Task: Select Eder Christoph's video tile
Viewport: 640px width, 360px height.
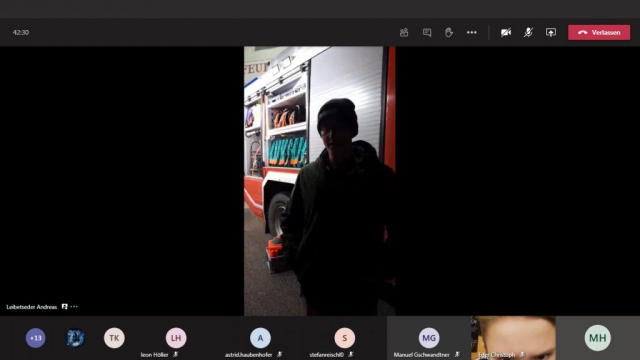Action: point(513,338)
